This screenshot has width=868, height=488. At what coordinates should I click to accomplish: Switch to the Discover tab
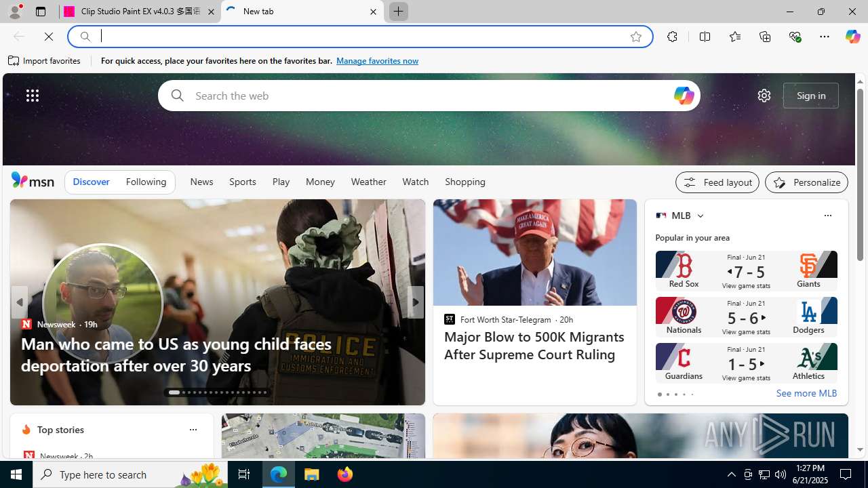pyautogui.click(x=91, y=182)
